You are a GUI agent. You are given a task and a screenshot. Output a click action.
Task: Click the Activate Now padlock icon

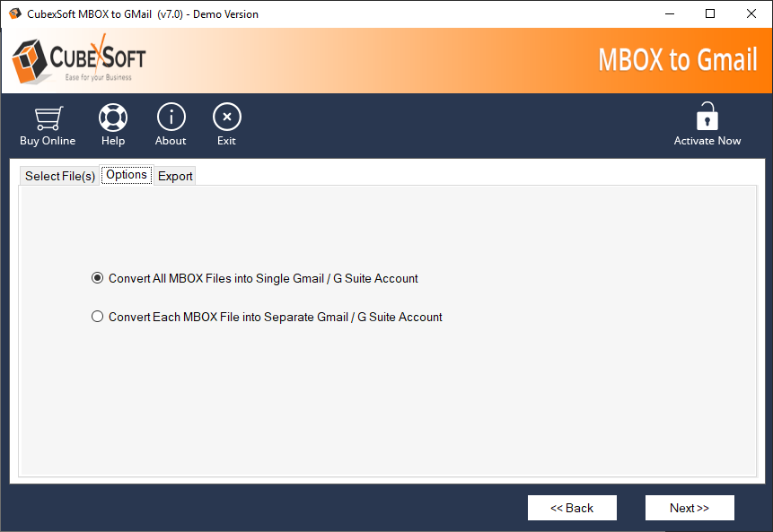707,117
